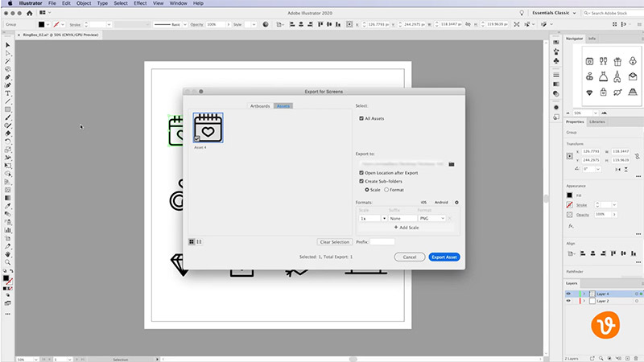Click the Export Asset button
Image resolution: width=644 pixels, height=362 pixels.
(x=444, y=257)
